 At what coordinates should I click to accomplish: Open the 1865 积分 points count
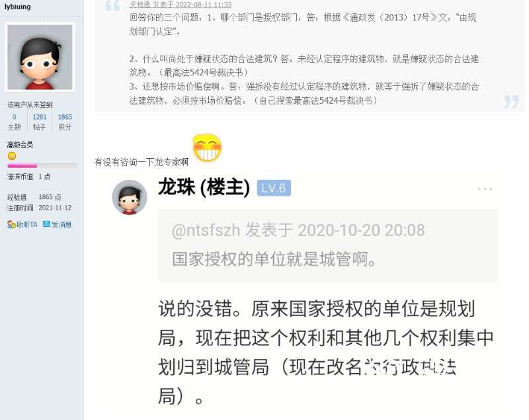coord(65,122)
